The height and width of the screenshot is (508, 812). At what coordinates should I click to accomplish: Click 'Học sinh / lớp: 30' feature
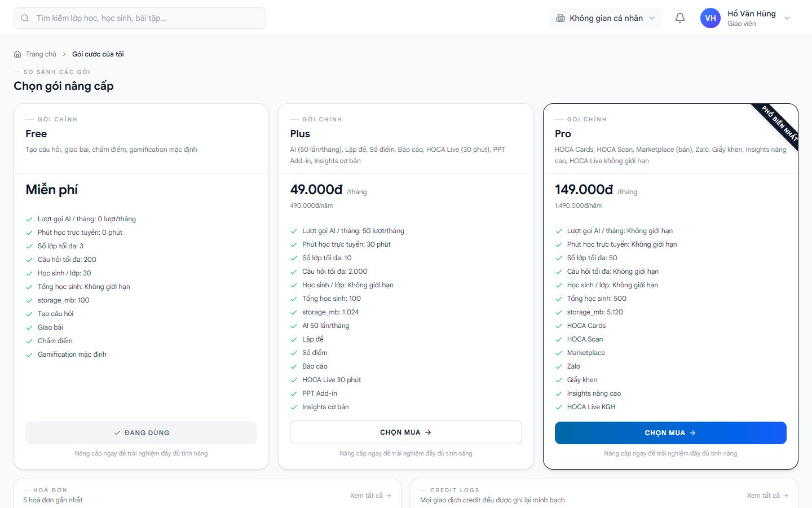point(64,273)
